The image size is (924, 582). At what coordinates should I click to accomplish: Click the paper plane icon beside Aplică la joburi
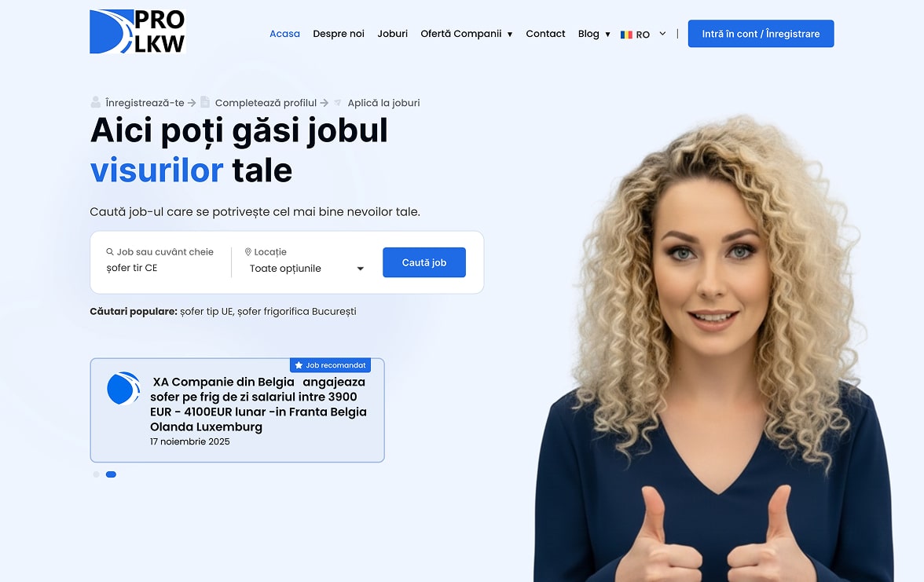(x=338, y=102)
